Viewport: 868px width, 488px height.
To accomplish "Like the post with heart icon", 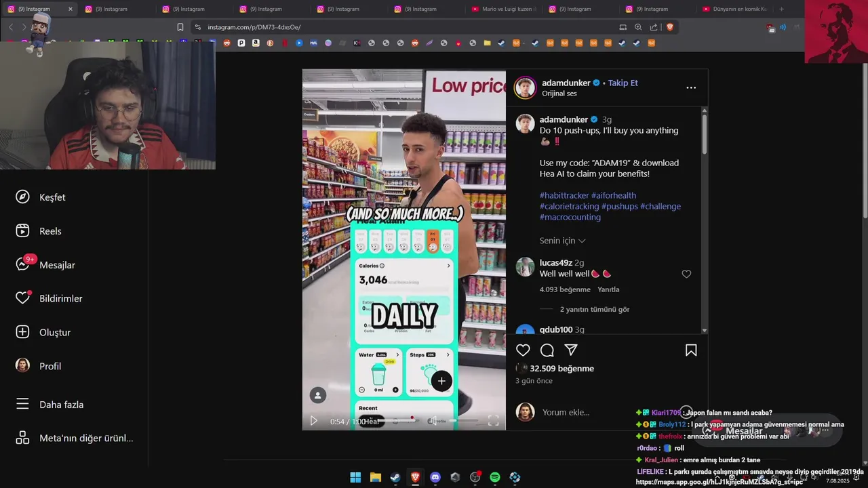I will (523, 350).
